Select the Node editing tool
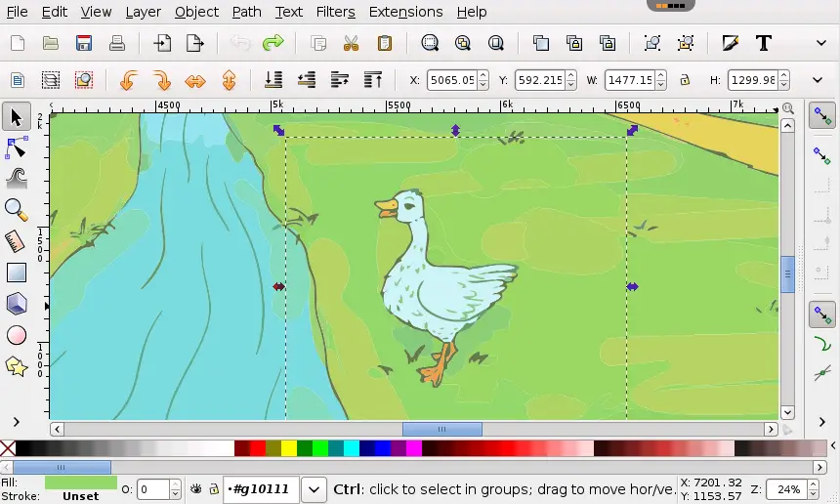Viewport: 840px width, 504px height. (x=17, y=148)
